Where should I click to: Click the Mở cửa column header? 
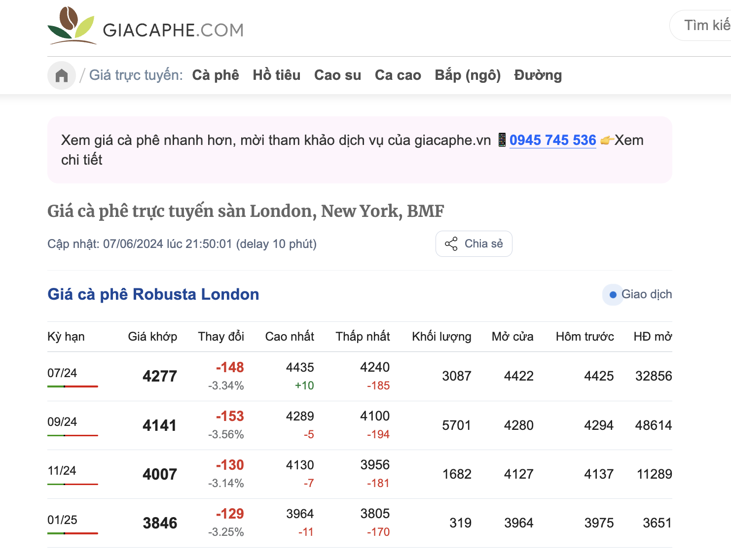[x=512, y=337]
